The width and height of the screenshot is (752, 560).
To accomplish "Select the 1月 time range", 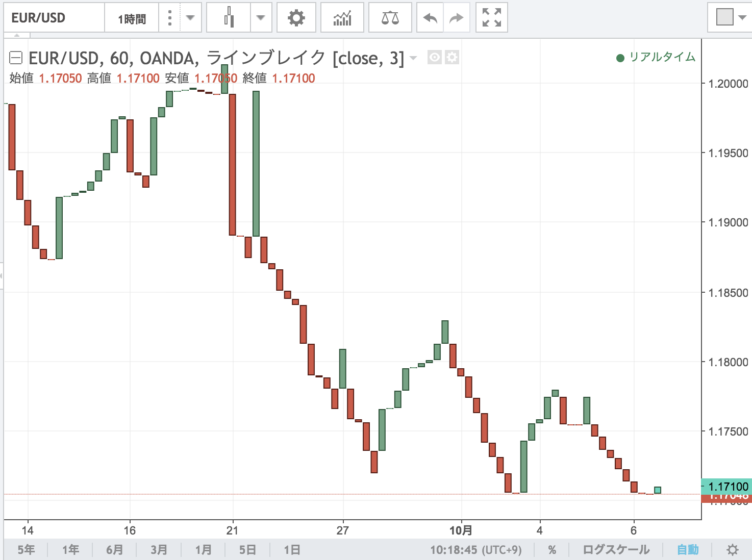I will tap(204, 550).
